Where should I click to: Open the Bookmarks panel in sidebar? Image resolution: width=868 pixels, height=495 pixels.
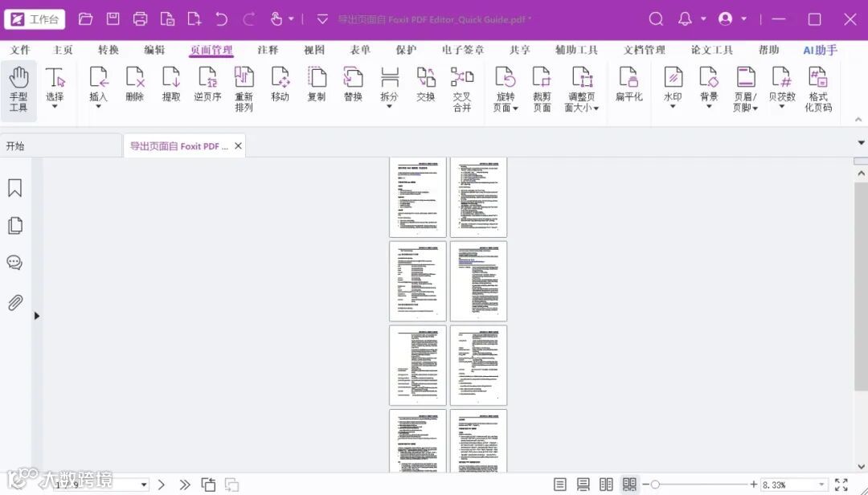15,188
